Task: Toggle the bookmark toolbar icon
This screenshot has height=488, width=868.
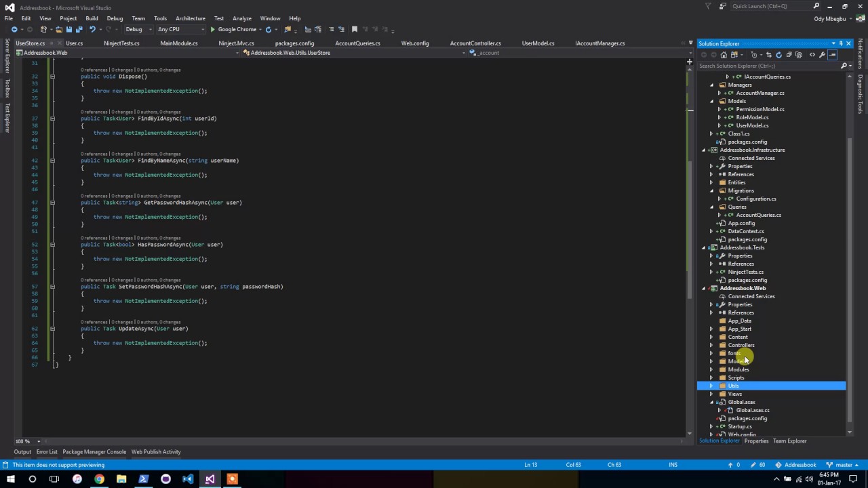Action: [354, 29]
